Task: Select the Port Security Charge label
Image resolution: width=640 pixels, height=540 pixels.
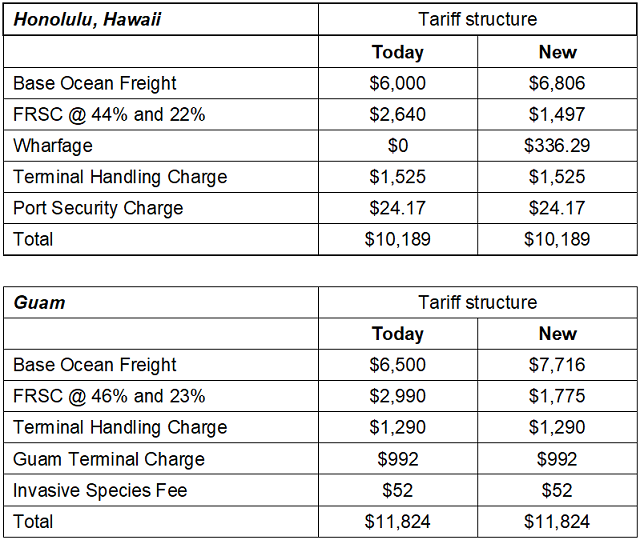Action: pyautogui.click(x=98, y=208)
